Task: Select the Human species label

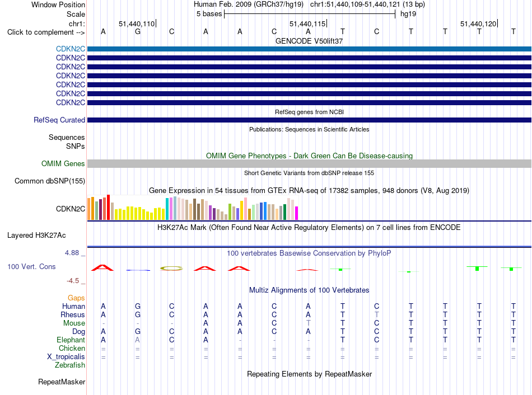Action: (73, 307)
